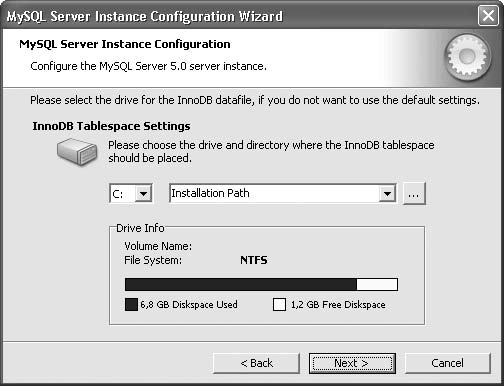
Task: Expand the Installation Path dropdown arrow
Action: [x=387, y=194]
